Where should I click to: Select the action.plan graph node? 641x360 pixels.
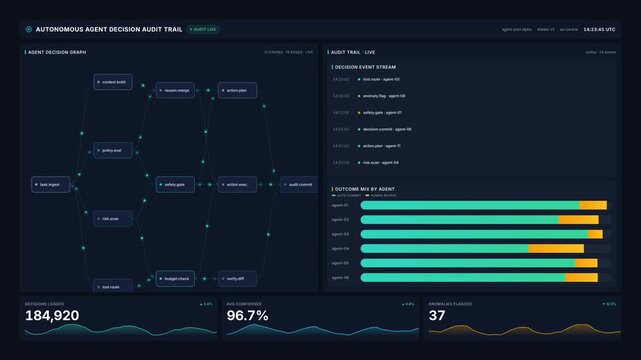pos(238,90)
